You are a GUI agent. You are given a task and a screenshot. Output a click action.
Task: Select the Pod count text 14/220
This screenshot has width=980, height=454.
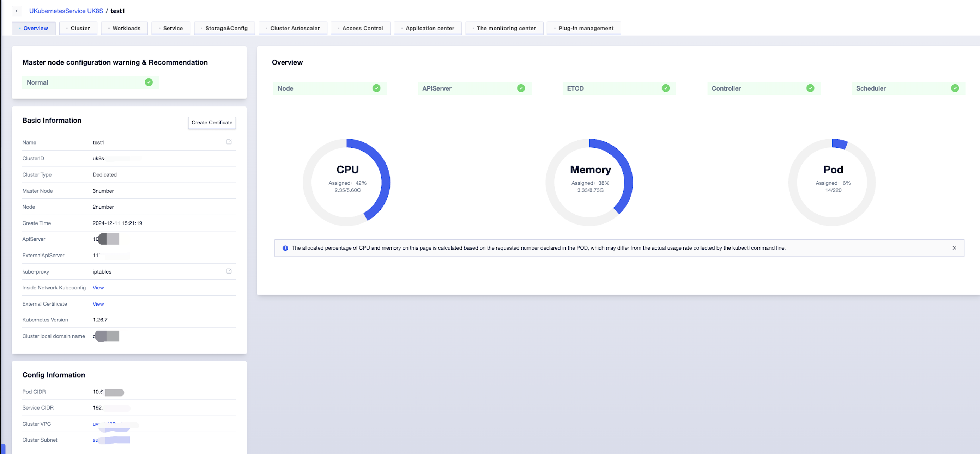tap(833, 190)
